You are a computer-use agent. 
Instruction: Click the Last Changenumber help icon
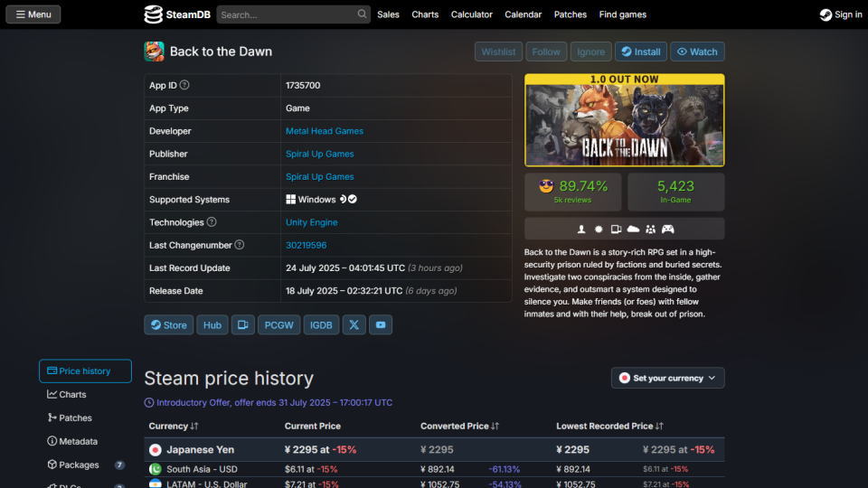coord(239,245)
